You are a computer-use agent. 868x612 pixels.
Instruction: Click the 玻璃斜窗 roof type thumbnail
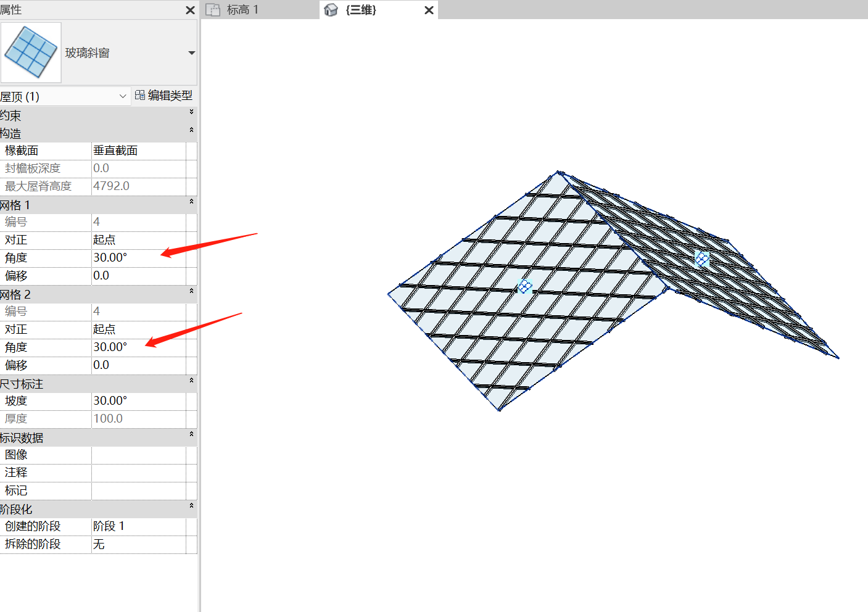[31, 52]
